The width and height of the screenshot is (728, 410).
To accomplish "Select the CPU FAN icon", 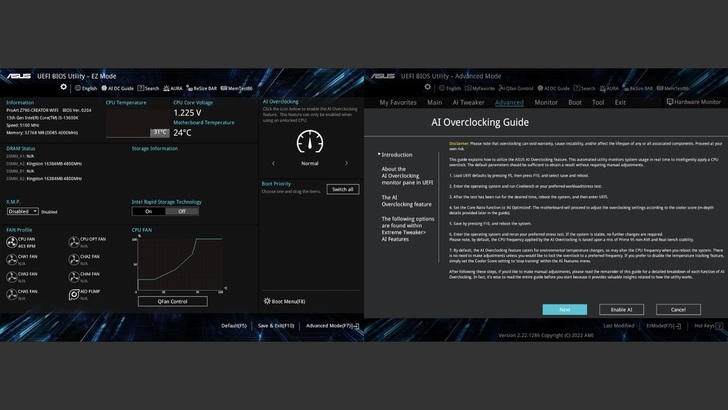I will tap(12, 242).
